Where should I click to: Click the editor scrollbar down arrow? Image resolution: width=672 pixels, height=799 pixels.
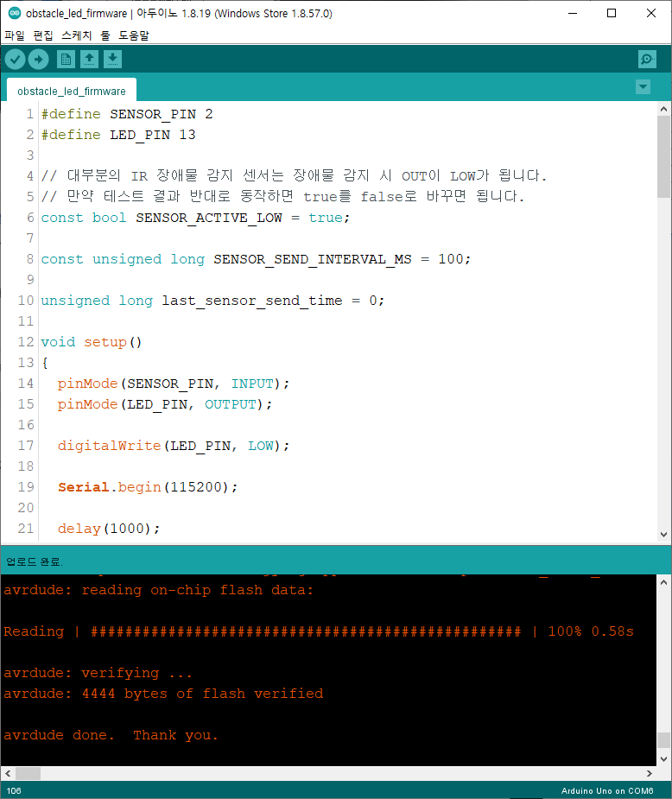(x=663, y=535)
